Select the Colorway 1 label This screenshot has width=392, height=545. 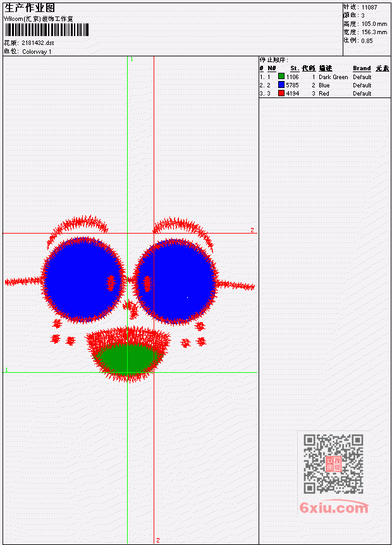click(37, 52)
